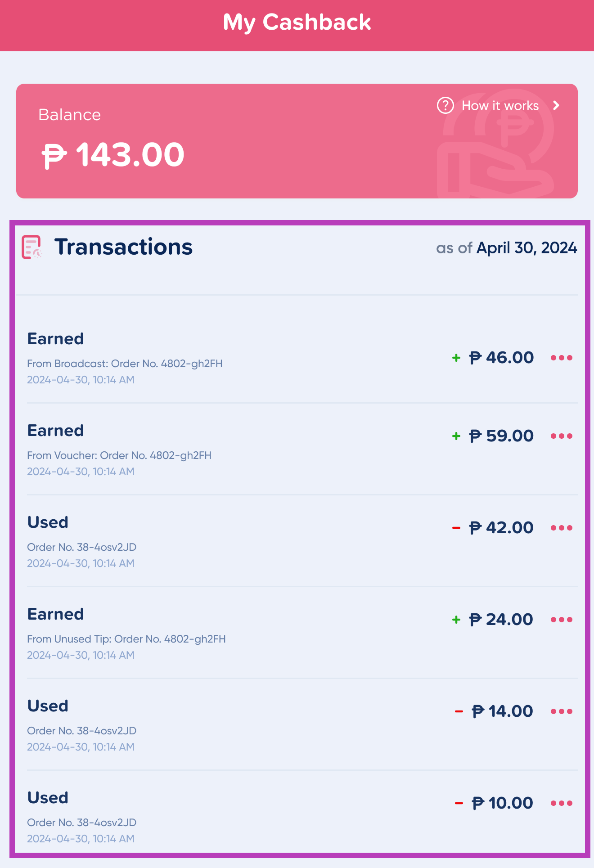Click the ₱143.00 balance amount

(x=113, y=155)
